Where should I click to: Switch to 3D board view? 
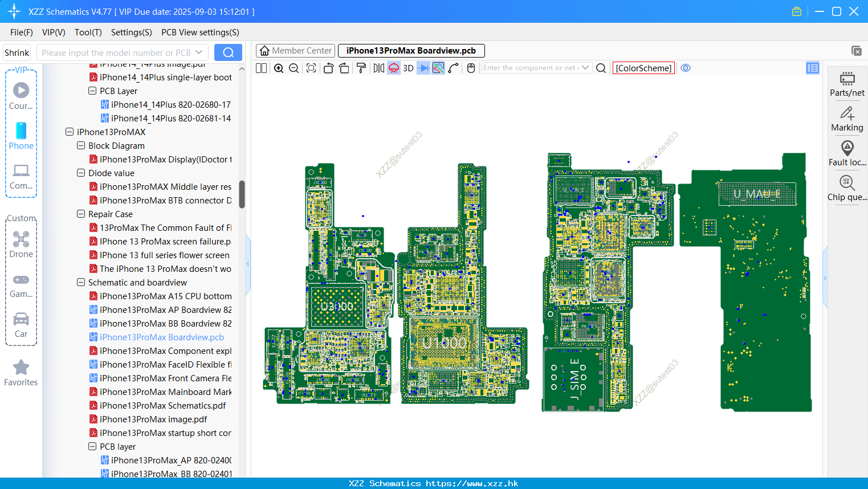coord(408,68)
